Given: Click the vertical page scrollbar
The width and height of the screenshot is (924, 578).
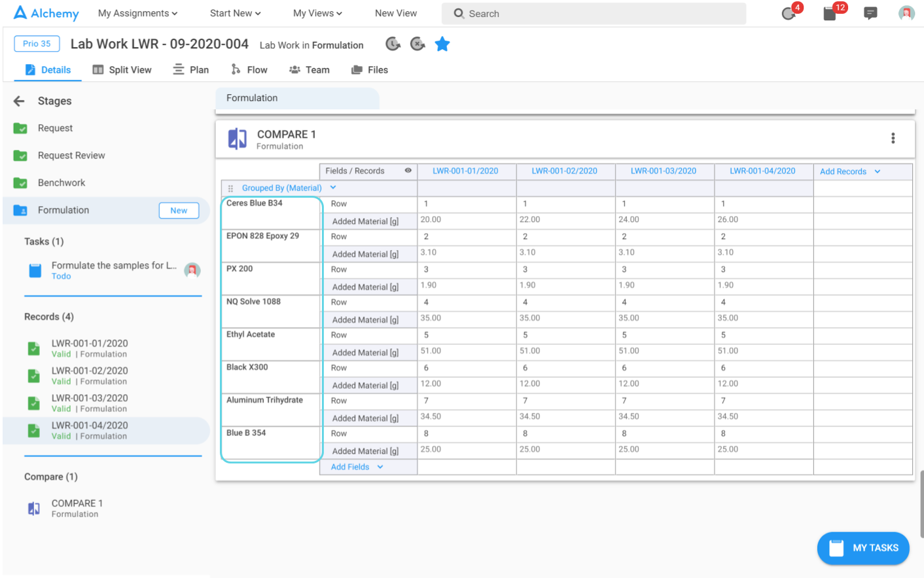Looking at the screenshot, I should [921, 504].
